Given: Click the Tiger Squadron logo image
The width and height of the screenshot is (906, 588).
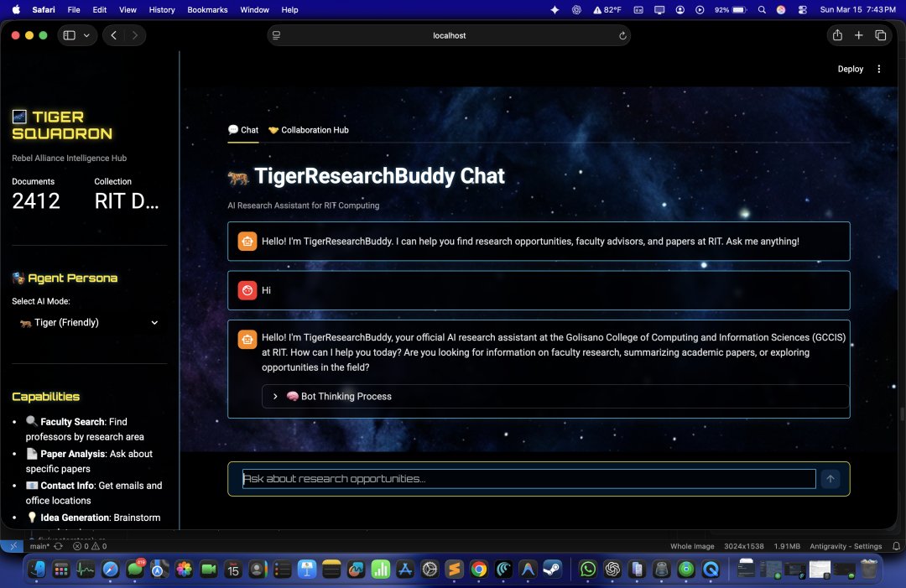Looking at the screenshot, I should 19,117.
